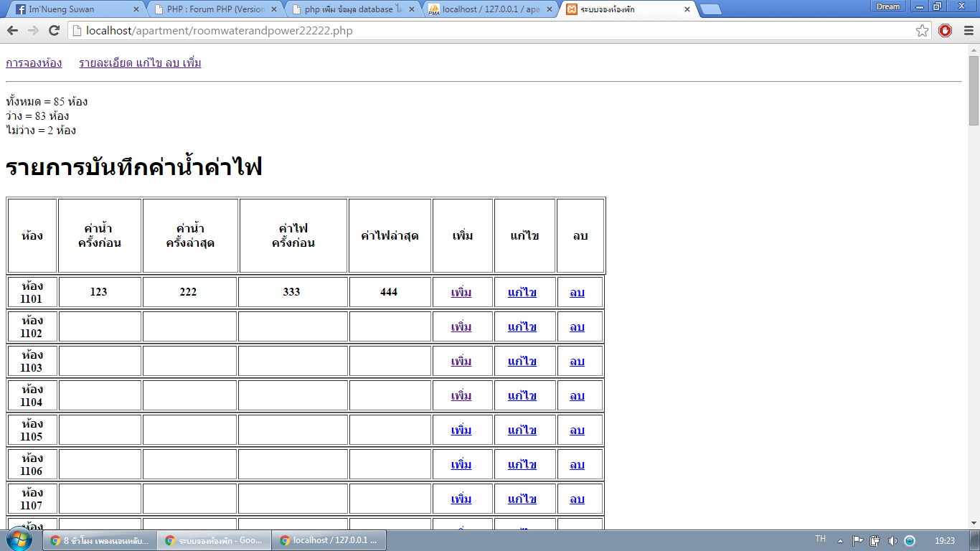Viewport: 980px width, 551px height.
Task: Click the taskbar clock 19:23
Action: coord(945,540)
